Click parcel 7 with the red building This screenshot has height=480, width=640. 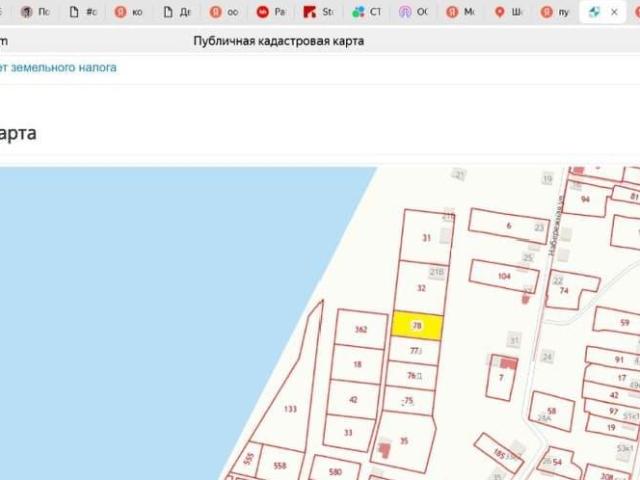click(x=502, y=378)
